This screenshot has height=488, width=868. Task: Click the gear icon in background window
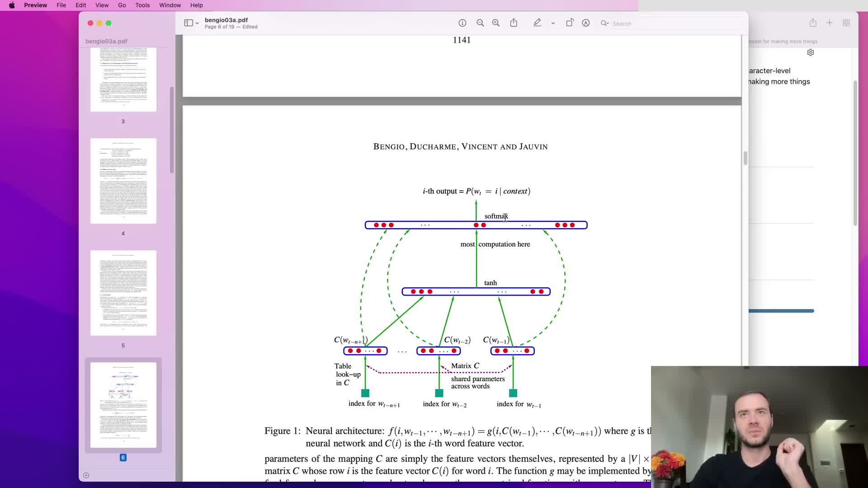coord(811,52)
